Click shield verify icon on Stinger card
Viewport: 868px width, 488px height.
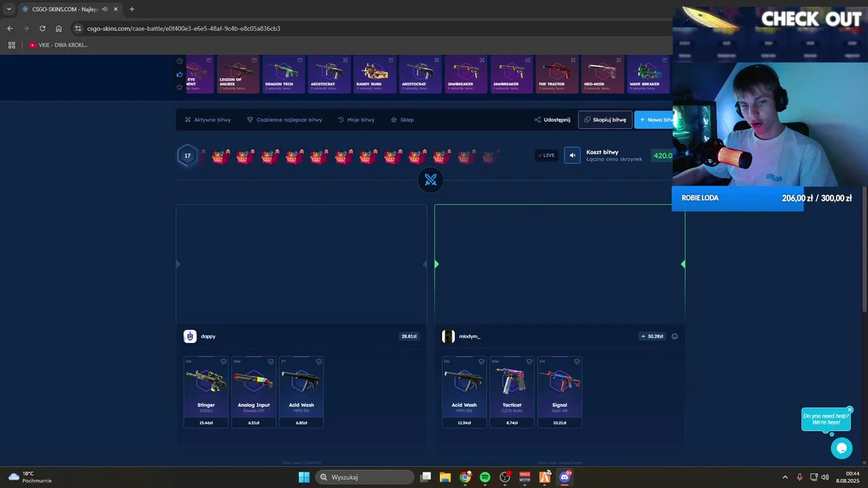(x=224, y=361)
